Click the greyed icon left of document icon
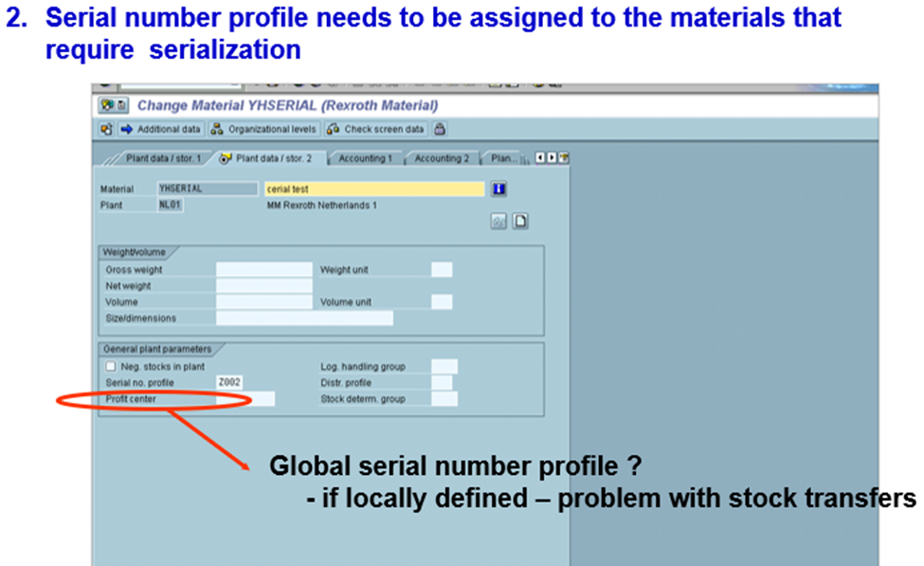This screenshot has height=566, width=924. [x=498, y=222]
